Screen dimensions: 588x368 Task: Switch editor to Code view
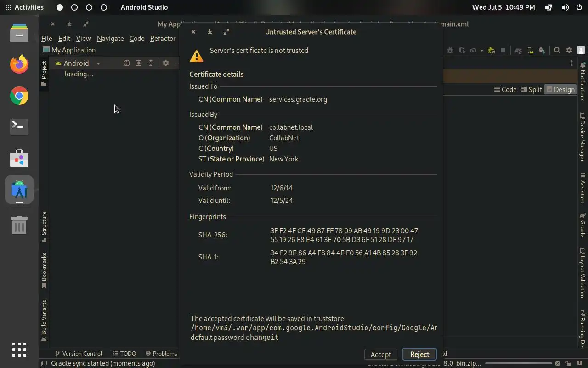click(505, 90)
